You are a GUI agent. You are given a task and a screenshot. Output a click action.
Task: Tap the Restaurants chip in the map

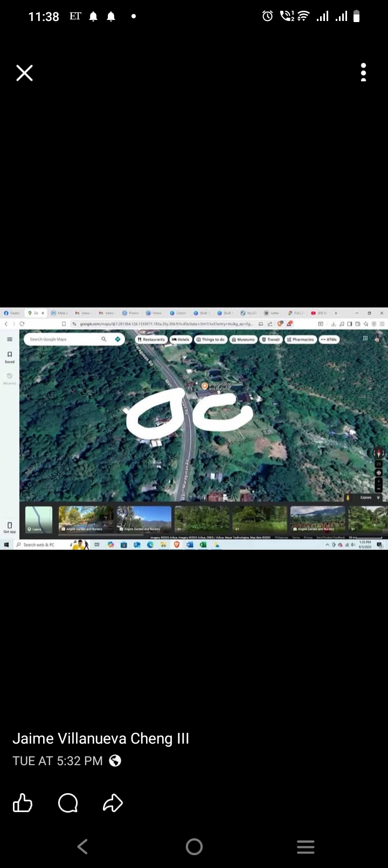click(x=151, y=340)
